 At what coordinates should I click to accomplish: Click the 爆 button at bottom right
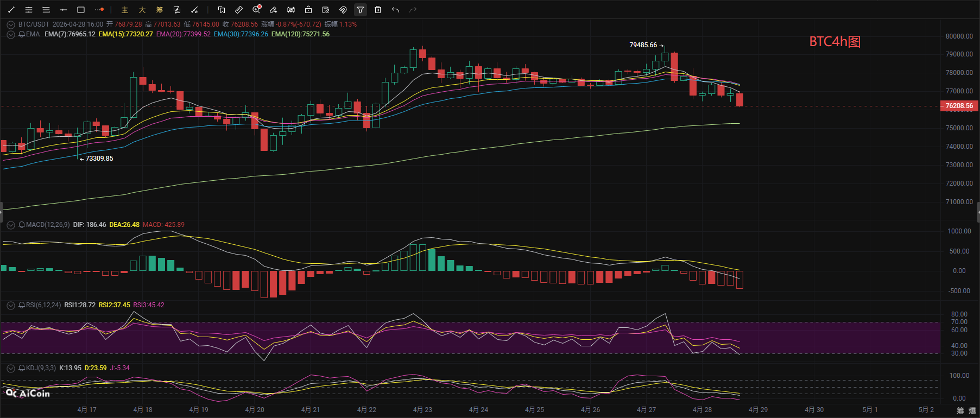972,410
